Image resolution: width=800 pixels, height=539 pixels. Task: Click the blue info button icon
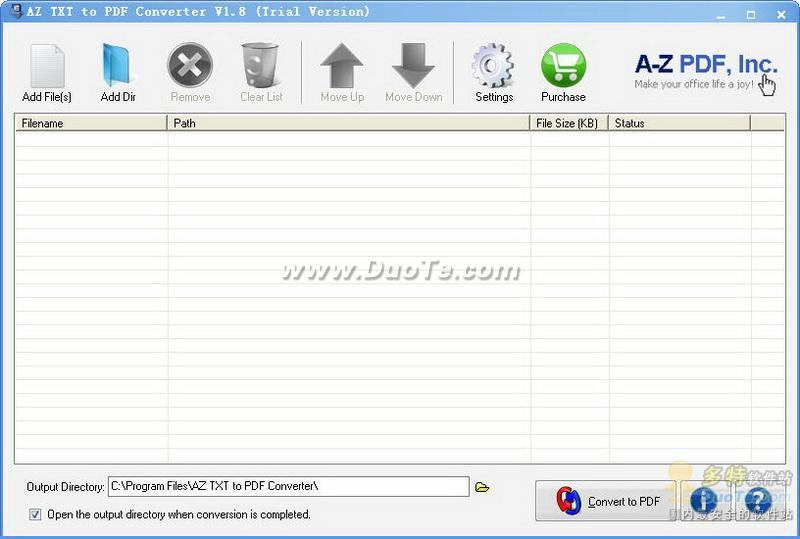(703, 500)
